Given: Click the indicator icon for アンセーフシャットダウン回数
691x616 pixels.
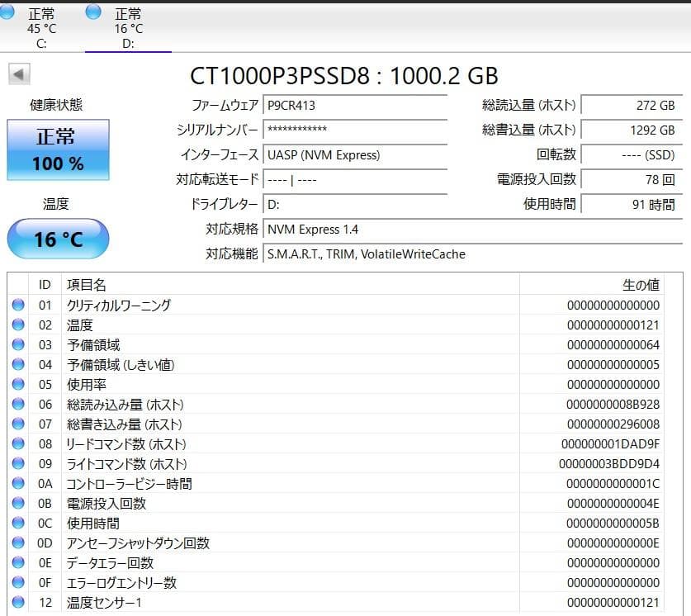Looking at the screenshot, I should pyautogui.click(x=18, y=543).
